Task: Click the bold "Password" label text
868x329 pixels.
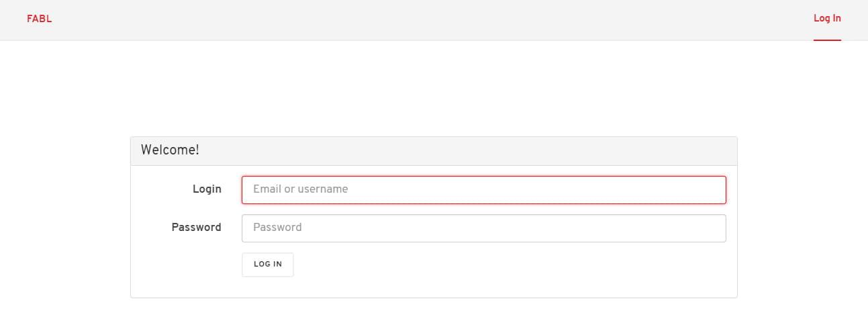Action: (x=196, y=228)
